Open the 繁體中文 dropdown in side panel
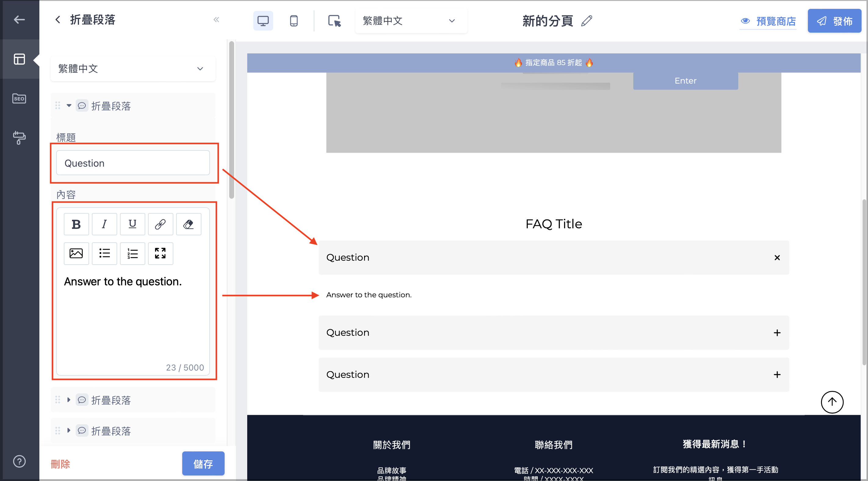The image size is (868, 481). 133,69
